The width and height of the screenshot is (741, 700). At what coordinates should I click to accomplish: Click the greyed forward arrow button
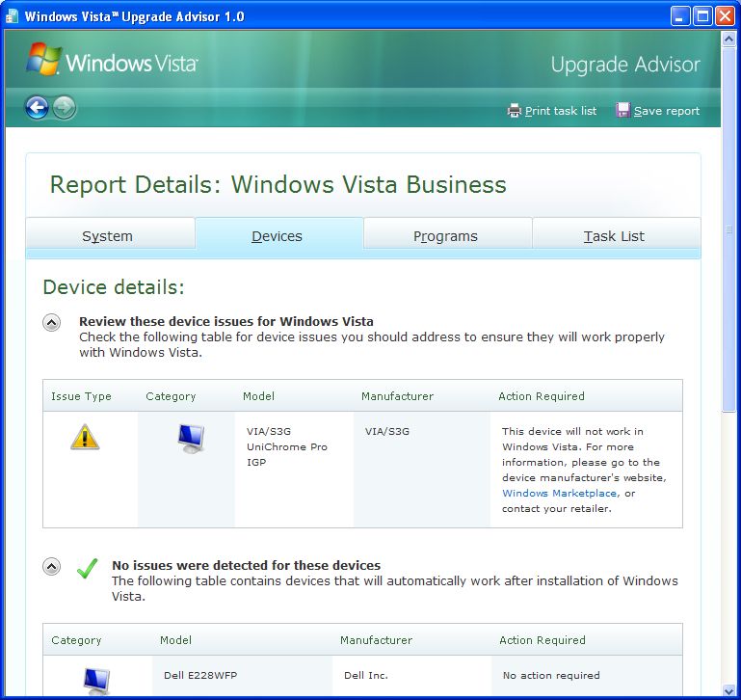(64, 107)
